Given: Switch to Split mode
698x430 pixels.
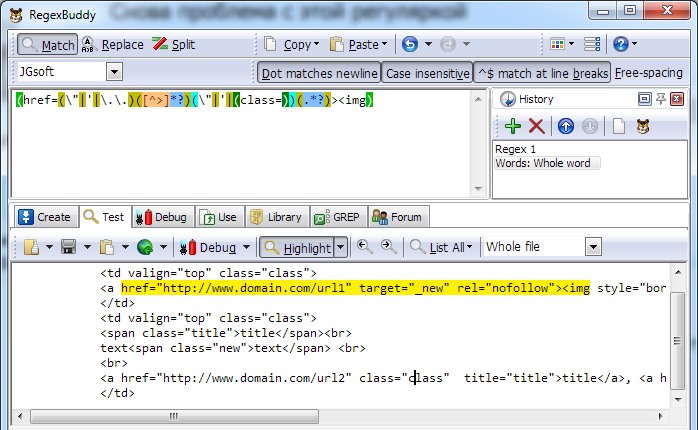Looking at the screenshot, I should coord(174,45).
